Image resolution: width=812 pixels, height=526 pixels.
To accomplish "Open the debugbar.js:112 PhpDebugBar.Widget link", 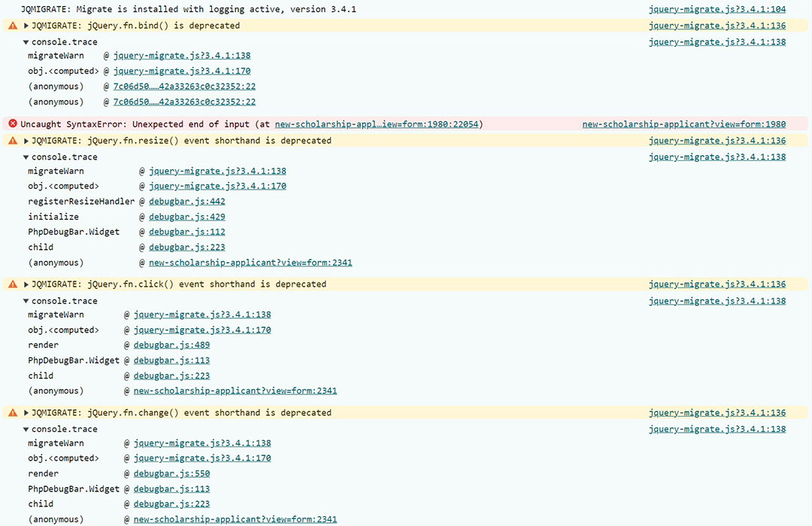I will (x=186, y=232).
